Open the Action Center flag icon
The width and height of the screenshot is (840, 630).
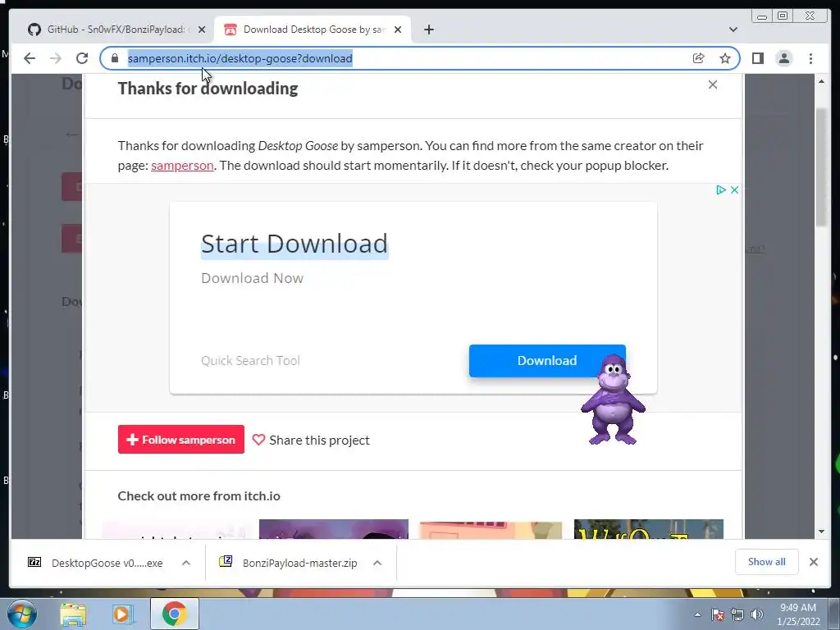pos(718,614)
